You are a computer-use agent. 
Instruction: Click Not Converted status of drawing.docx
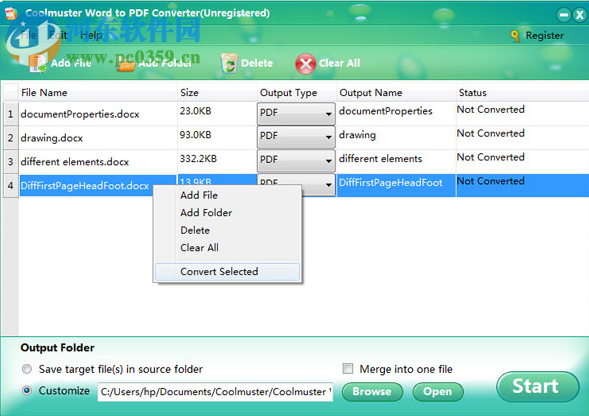point(490,133)
